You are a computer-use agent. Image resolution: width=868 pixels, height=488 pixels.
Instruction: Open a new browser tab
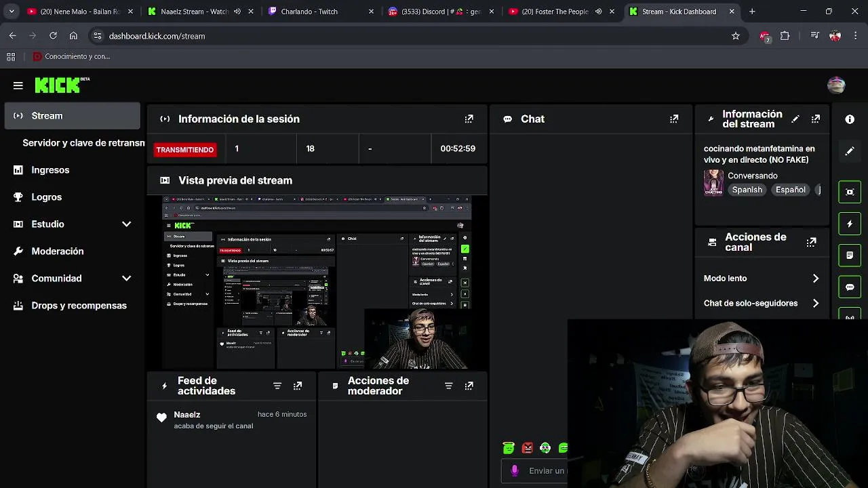click(x=752, y=12)
